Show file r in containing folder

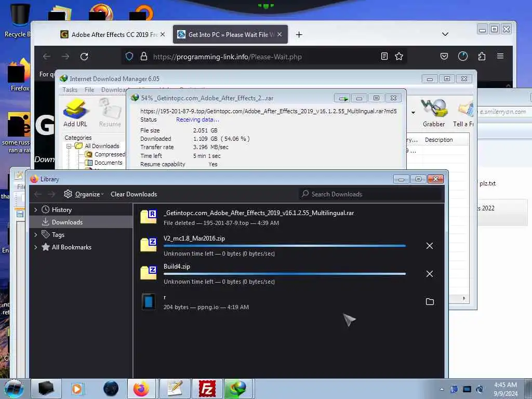coord(430,302)
